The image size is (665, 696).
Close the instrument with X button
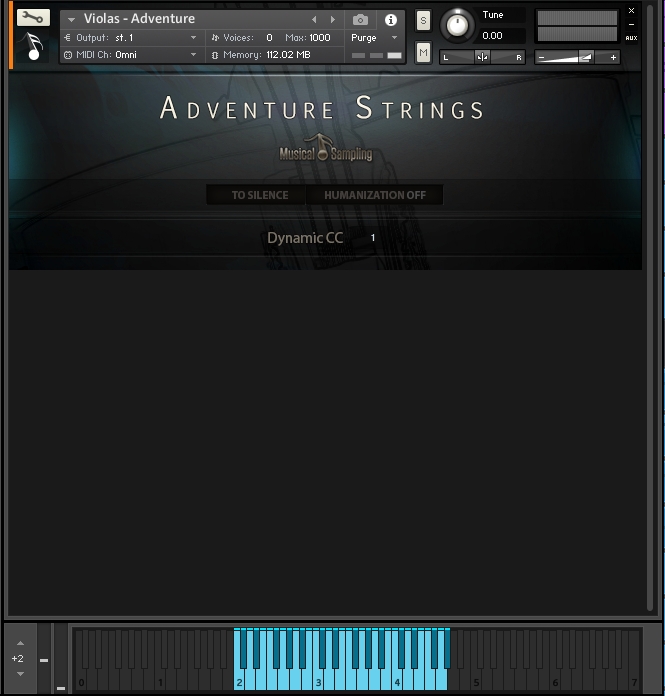[631, 10]
